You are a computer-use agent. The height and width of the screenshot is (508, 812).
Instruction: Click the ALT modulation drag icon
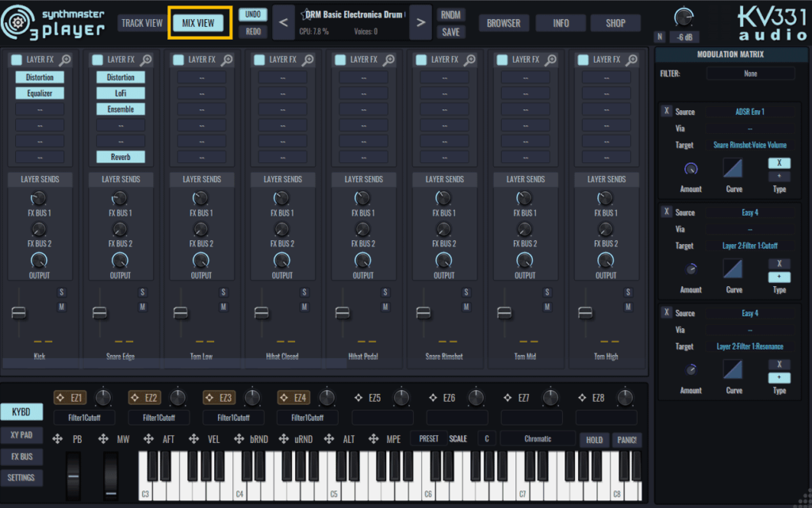[x=329, y=439]
